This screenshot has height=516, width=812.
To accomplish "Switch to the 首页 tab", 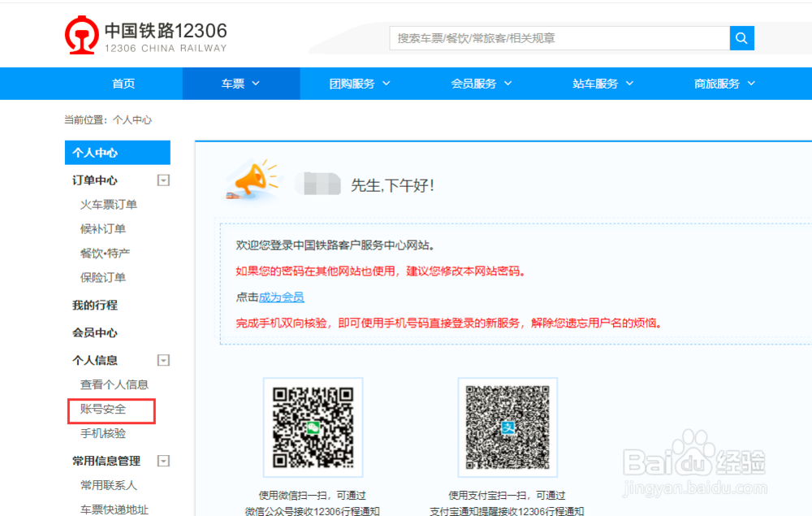I will coord(123,83).
